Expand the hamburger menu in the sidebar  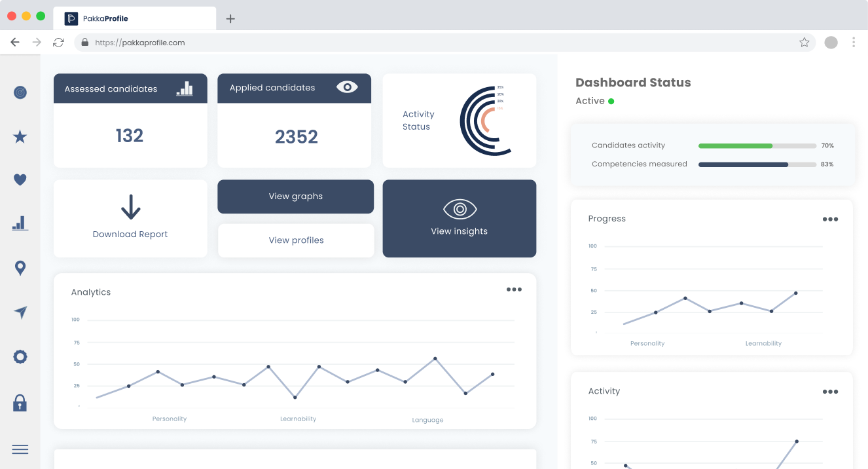point(20,449)
